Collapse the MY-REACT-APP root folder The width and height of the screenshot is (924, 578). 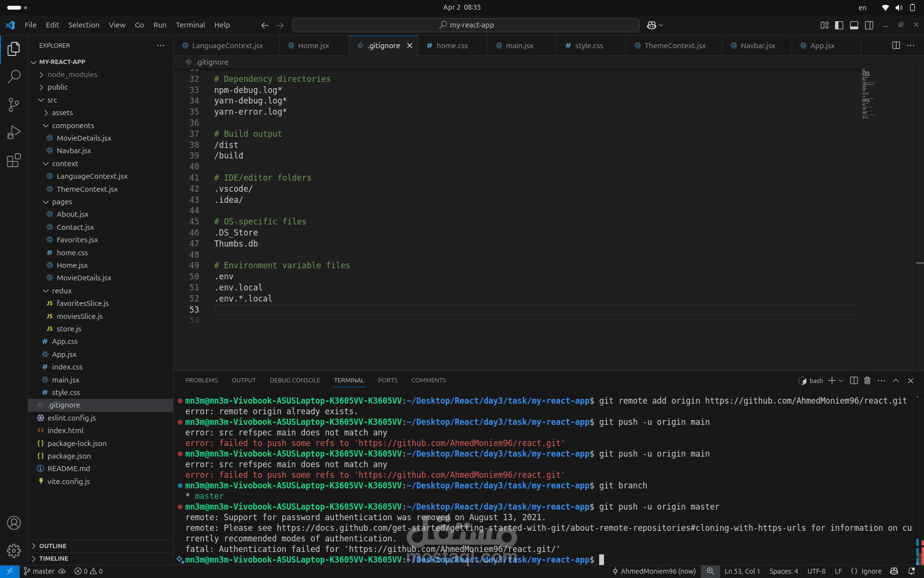tap(100, 62)
